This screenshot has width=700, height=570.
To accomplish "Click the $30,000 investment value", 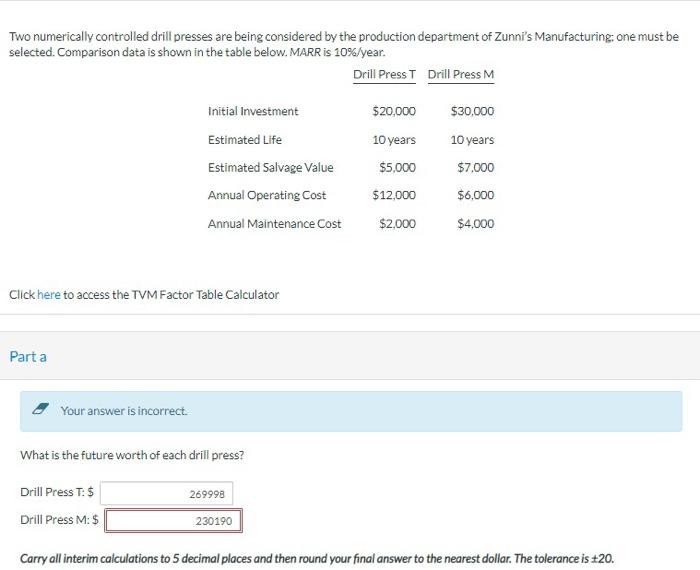I will point(472,111).
